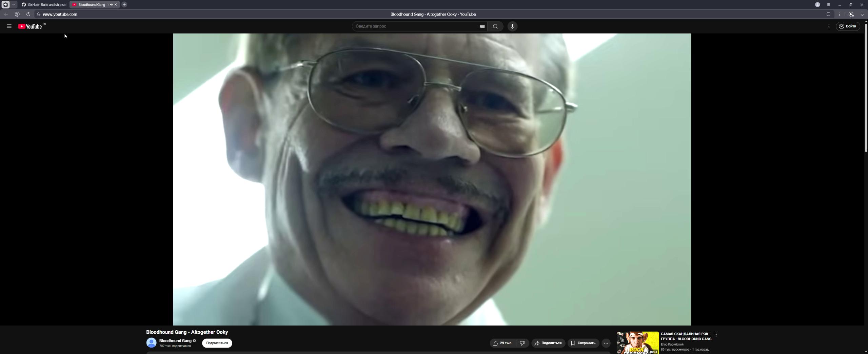Open Yandex home button in toolbar
This screenshot has width=868, height=354.
pyautogui.click(x=17, y=14)
